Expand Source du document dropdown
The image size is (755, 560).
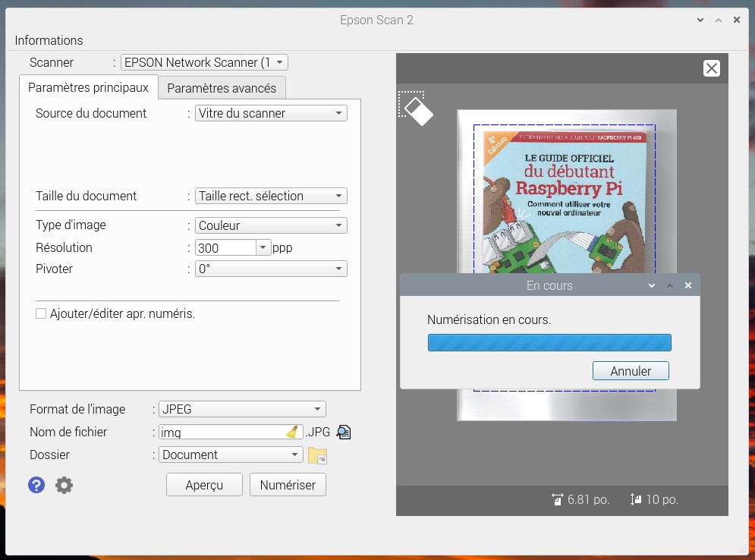coord(271,113)
